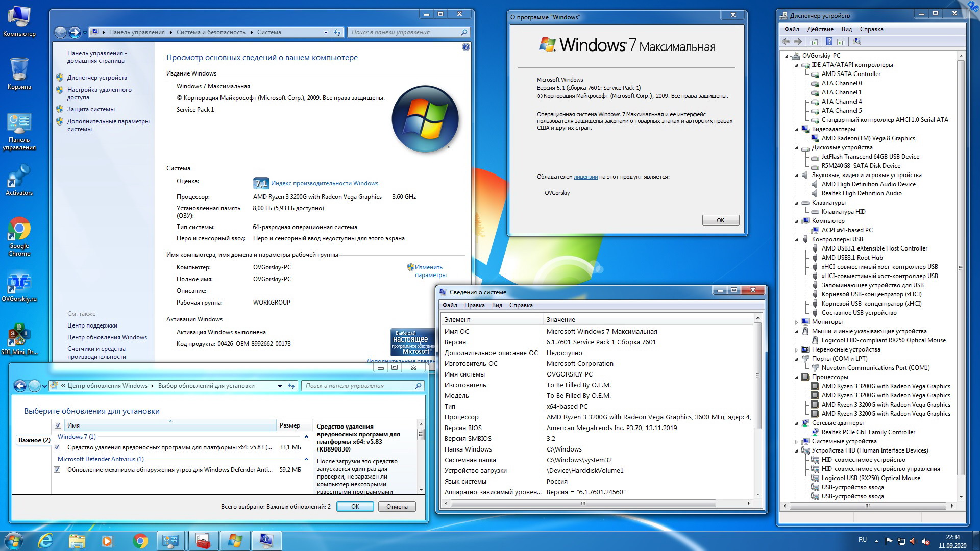Open Вид menu in Device Manager
This screenshot has height=551, width=980.
(847, 29)
